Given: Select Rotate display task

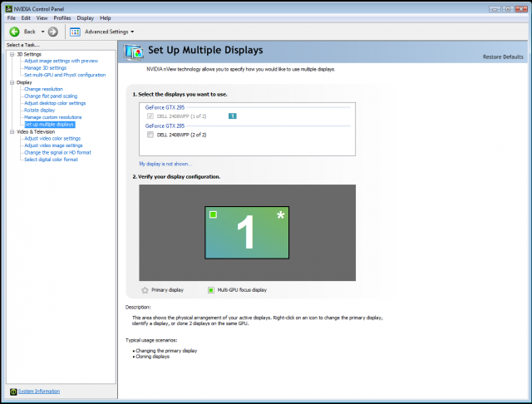Looking at the screenshot, I should click(39, 111).
